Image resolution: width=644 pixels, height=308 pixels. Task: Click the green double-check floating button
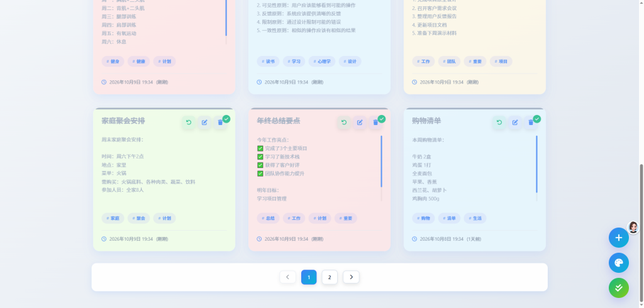pyautogui.click(x=619, y=288)
